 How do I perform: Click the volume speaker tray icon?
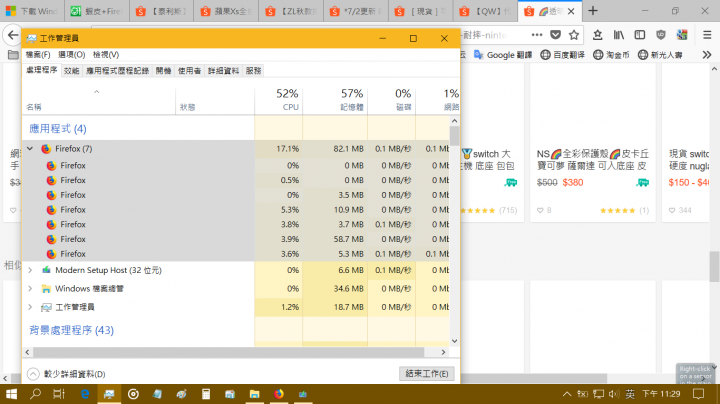(x=614, y=394)
